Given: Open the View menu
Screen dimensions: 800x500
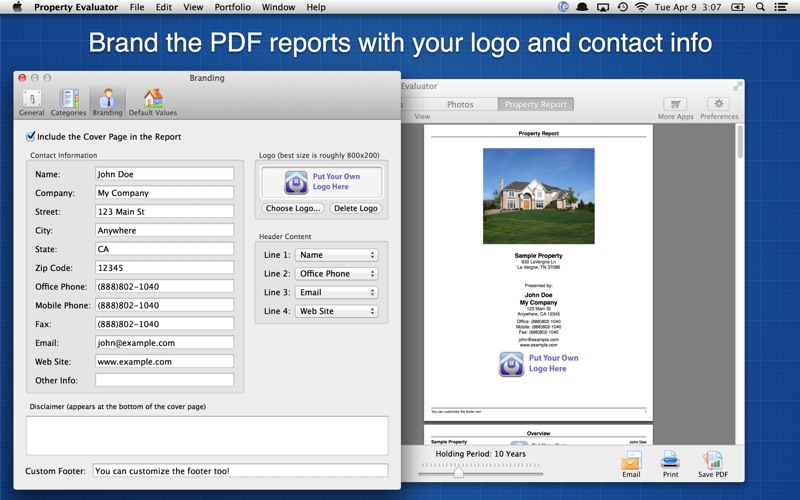Looking at the screenshot, I should coord(193,7).
